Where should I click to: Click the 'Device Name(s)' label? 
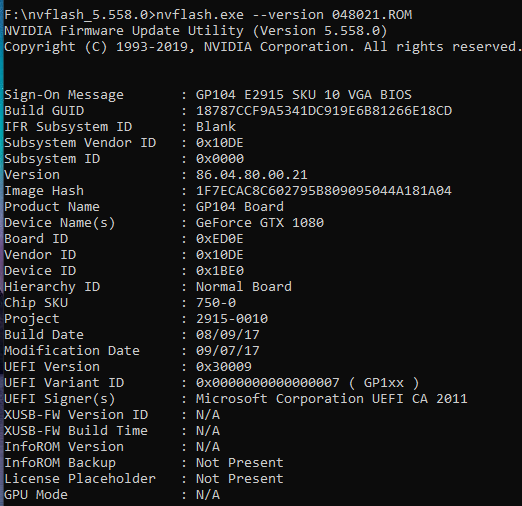click(60, 223)
